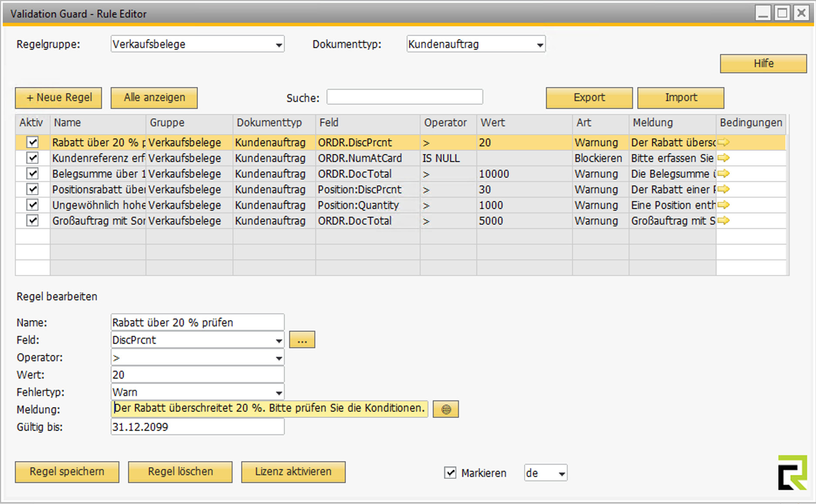Click the Meldung text field
Image resolution: width=816 pixels, height=504 pixels.
(x=270, y=409)
